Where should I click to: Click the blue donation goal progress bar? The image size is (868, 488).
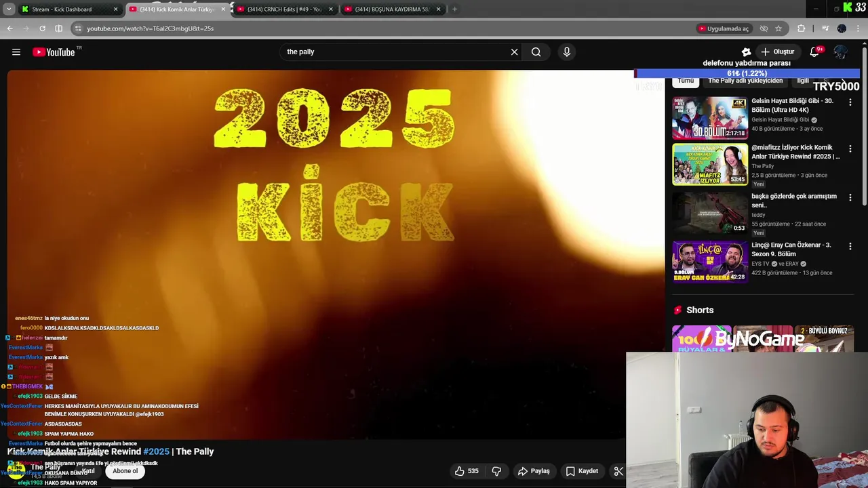747,73
